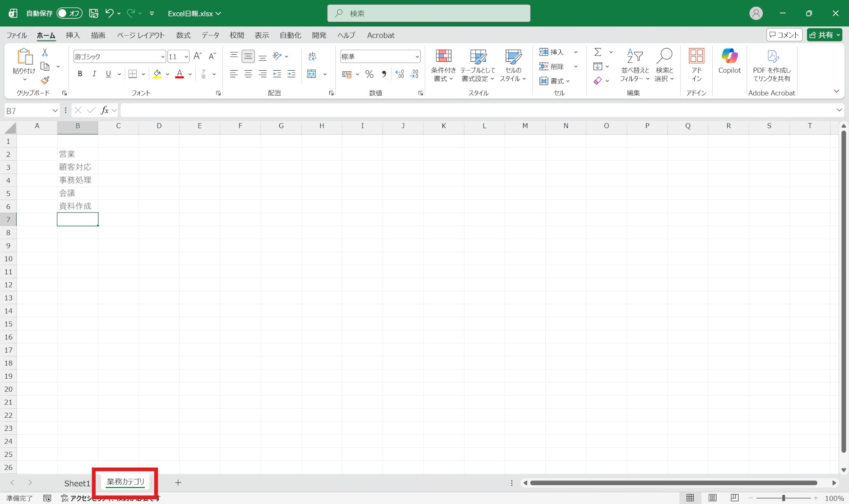Viewport: 849px width, 504px height.
Task: Open the Name Box dropdown arrow
Action: click(55, 111)
